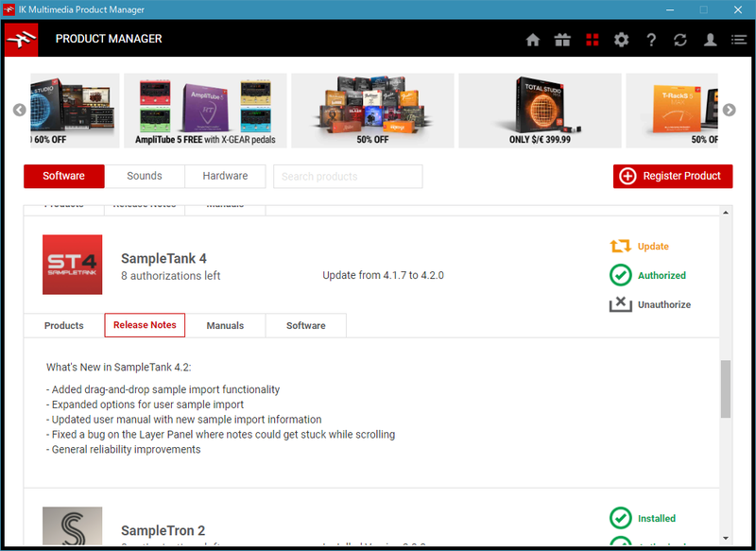This screenshot has width=756, height=551.
Task: Go to next promotion banner
Action: pyautogui.click(x=729, y=110)
